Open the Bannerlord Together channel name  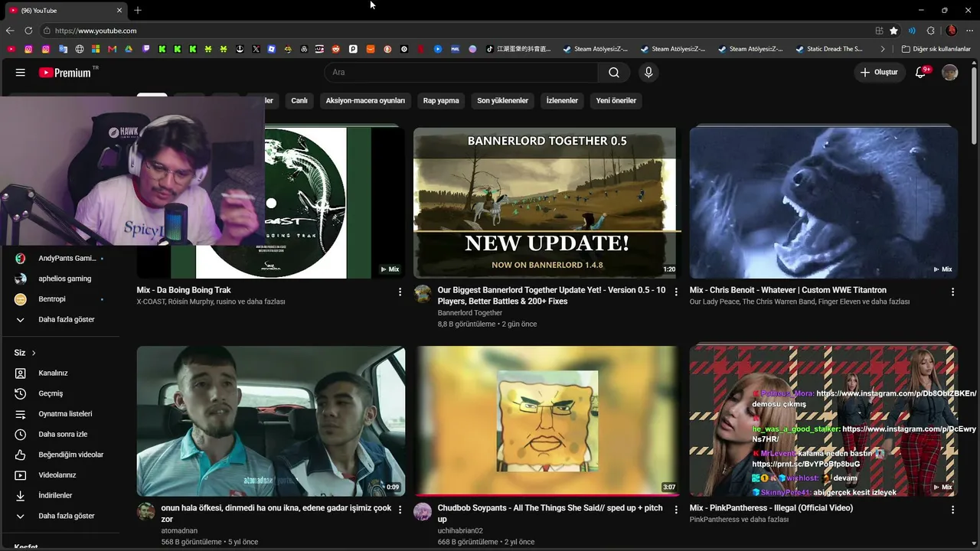click(470, 313)
